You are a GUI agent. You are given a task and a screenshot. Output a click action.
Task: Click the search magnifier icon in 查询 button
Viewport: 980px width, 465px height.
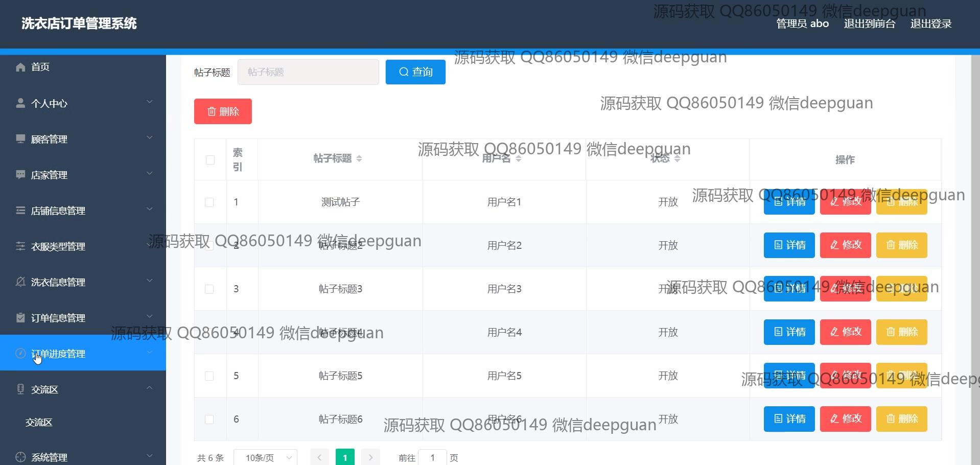click(404, 72)
